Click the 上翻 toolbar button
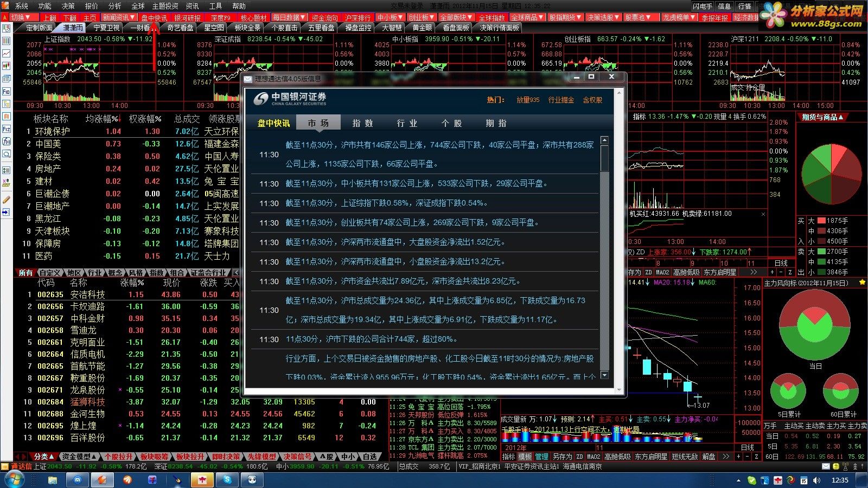 50,18
